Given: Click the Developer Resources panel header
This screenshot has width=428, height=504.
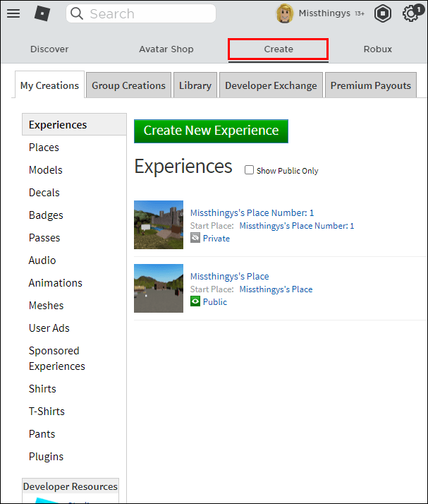Looking at the screenshot, I should (71, 486).
